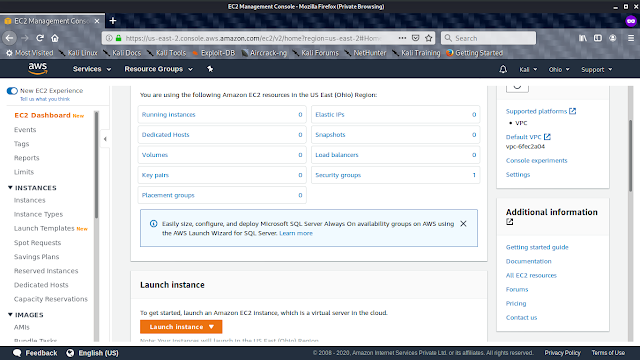Open Supported platforms external link icon

573,111
